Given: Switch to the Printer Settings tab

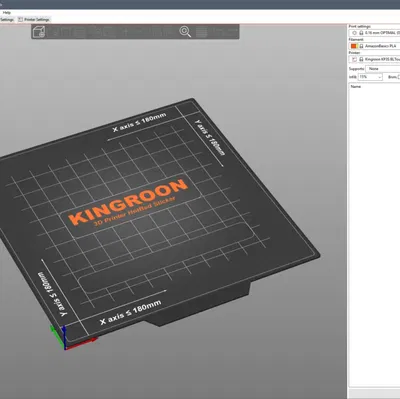Looking at the screenshot, I should point(34,20).
